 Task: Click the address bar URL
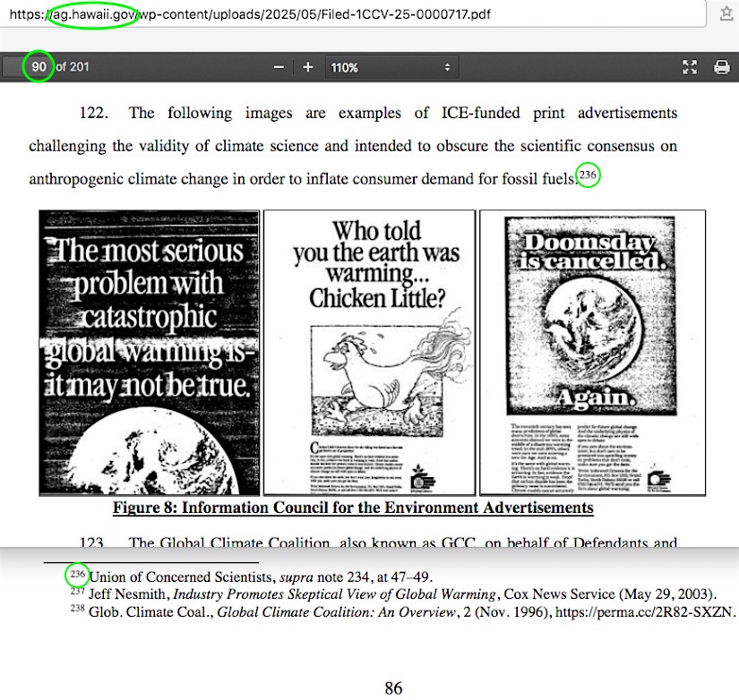coord(269,15)
